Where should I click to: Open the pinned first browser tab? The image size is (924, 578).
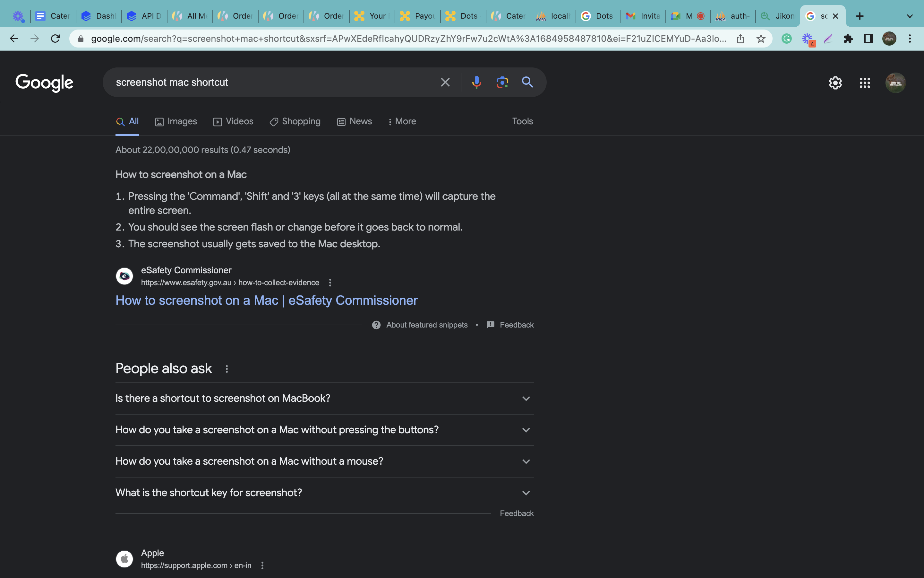click(x=18, y=16)
